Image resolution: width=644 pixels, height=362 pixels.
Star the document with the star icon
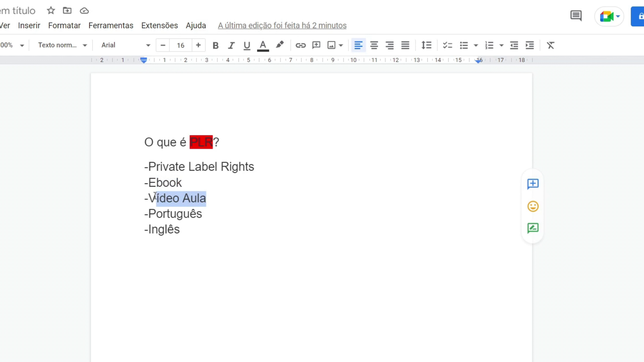coord(51,10)
